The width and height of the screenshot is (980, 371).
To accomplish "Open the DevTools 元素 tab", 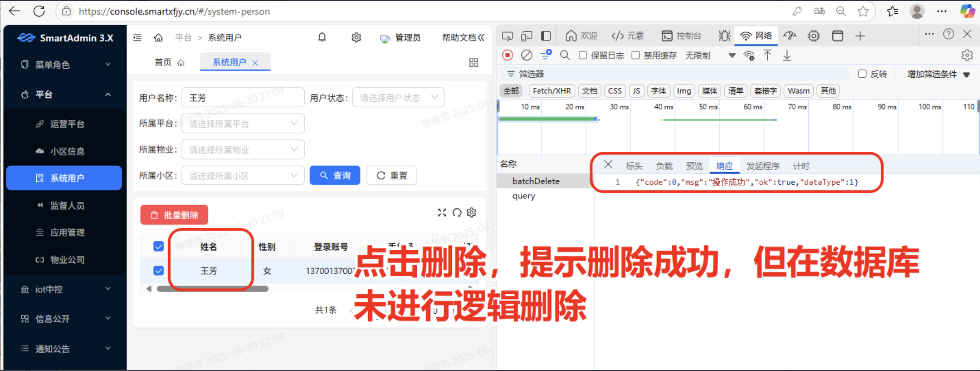I will 627,36.
